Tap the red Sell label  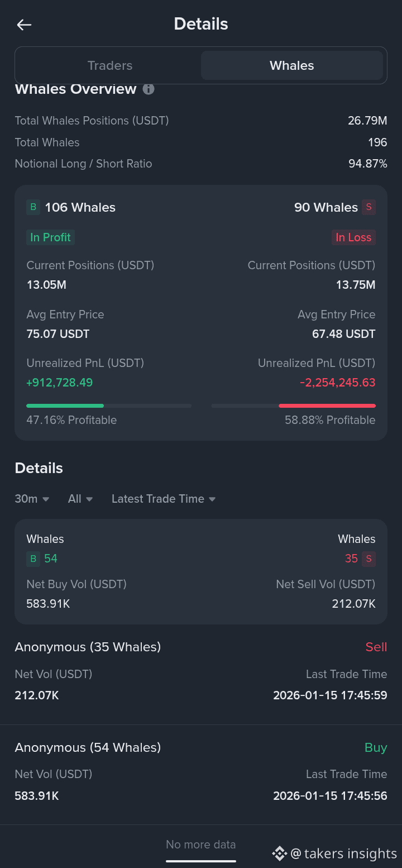[376, 647]
